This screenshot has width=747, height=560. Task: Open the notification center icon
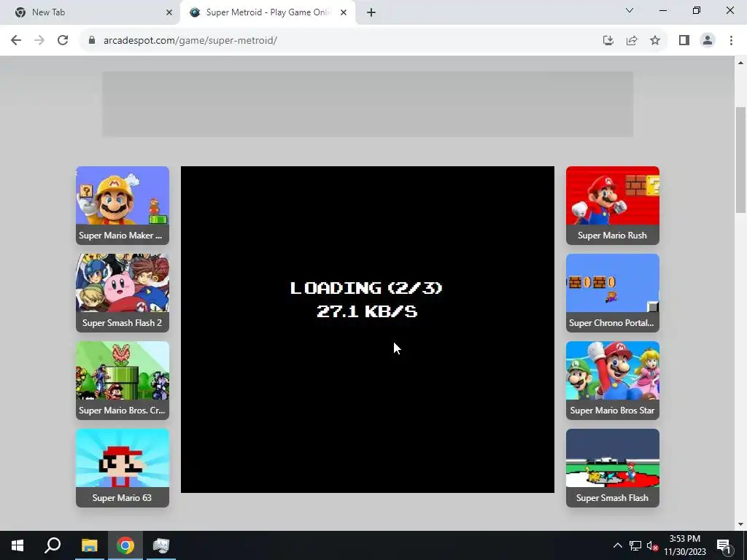[x=724, y=545]
